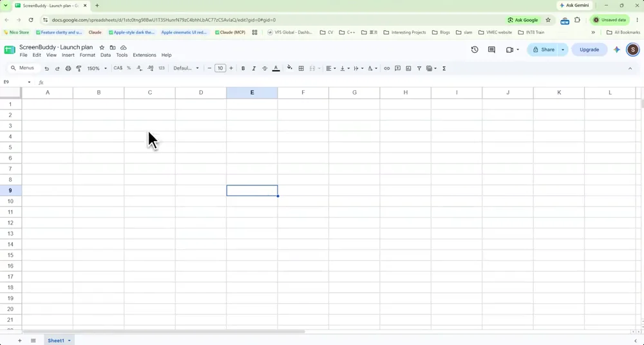Increase font size with plus button
Screen dimensions: 644x345
(x=231, y=68)
